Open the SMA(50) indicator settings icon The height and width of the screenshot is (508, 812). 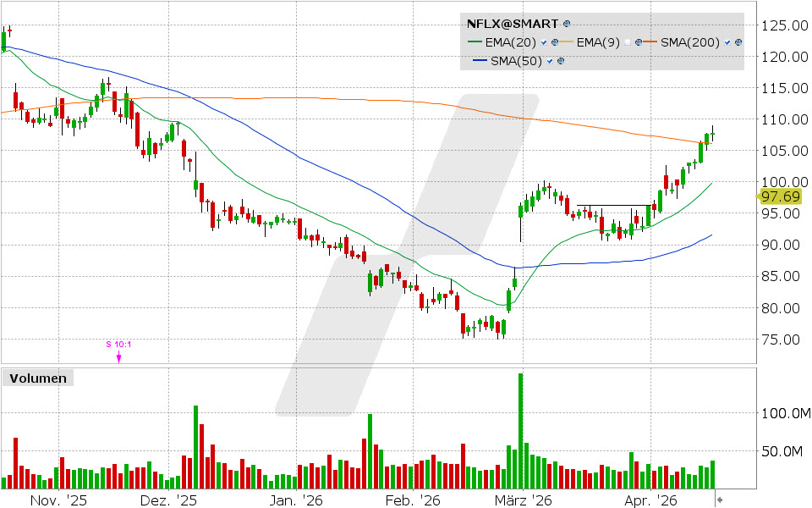(x=561, y=61)
